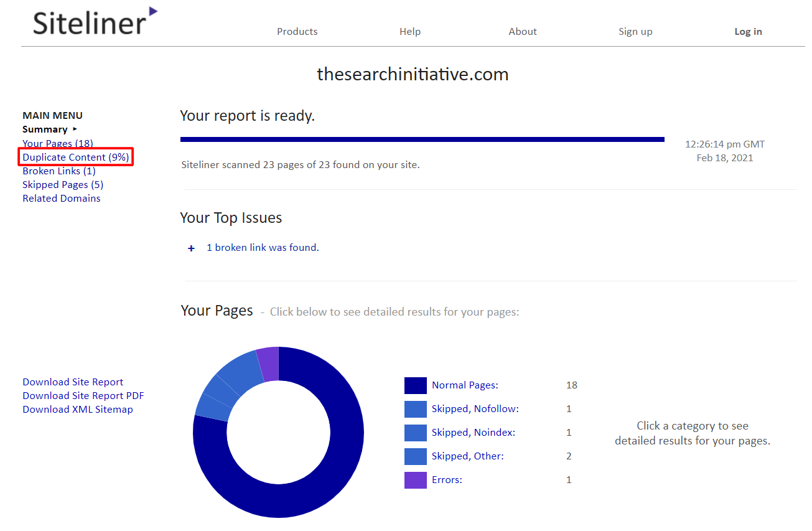Open Your Pages (18) in main menu
Viewport: 812px width, 531px height.
pyautogui.click(x=58, y=144)
